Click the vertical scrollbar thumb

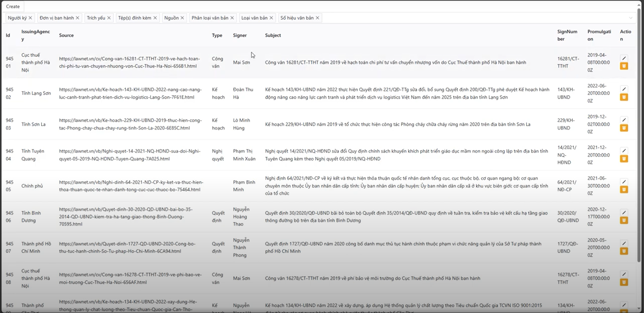tap(639, 135)
